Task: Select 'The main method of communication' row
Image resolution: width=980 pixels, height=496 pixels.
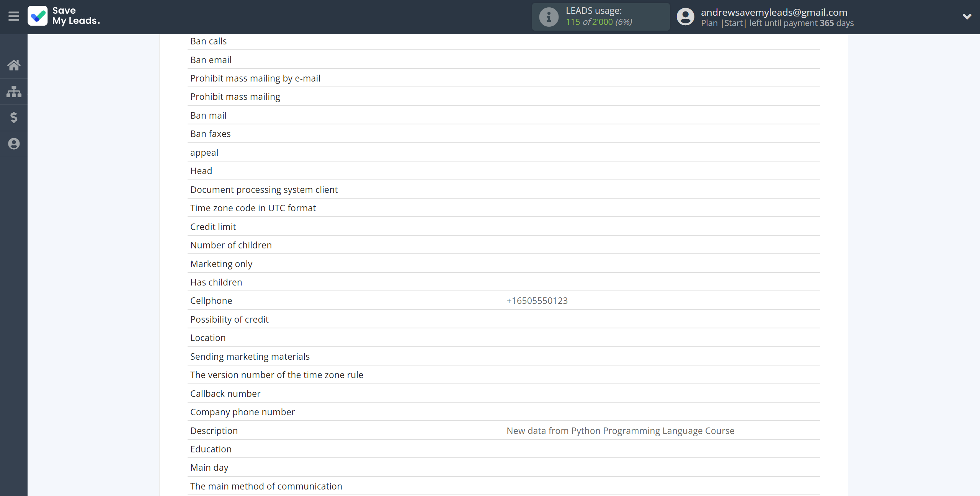Action: (503, 486)
